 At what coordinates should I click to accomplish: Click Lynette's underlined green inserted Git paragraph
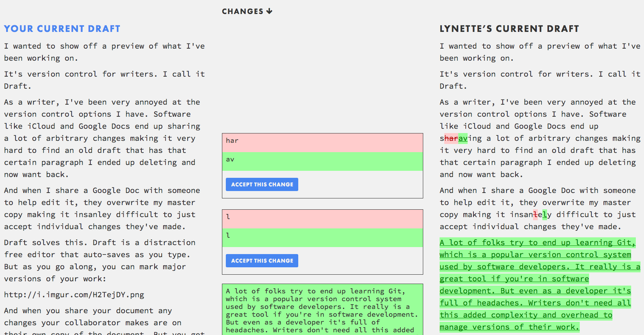tap(537, 284)
